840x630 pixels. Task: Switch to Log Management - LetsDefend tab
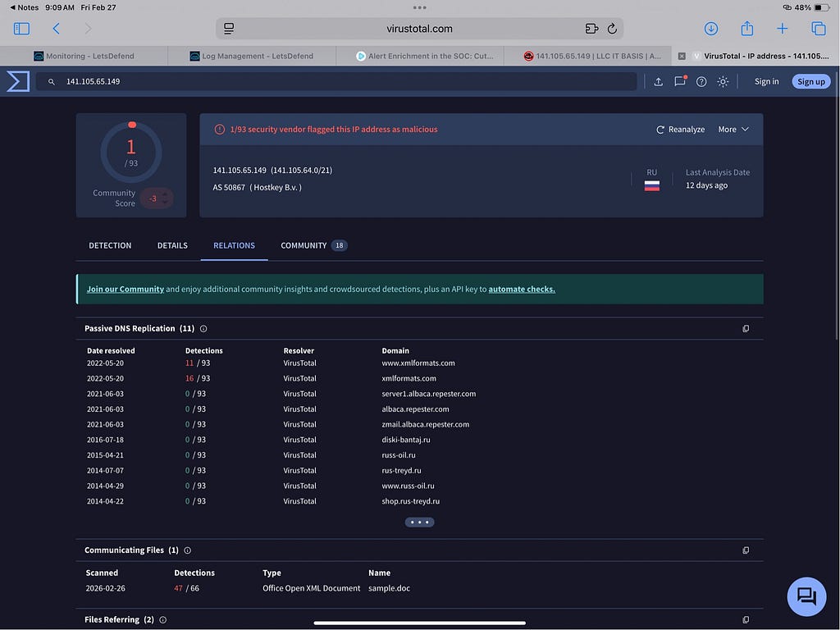tap(252, 56)
